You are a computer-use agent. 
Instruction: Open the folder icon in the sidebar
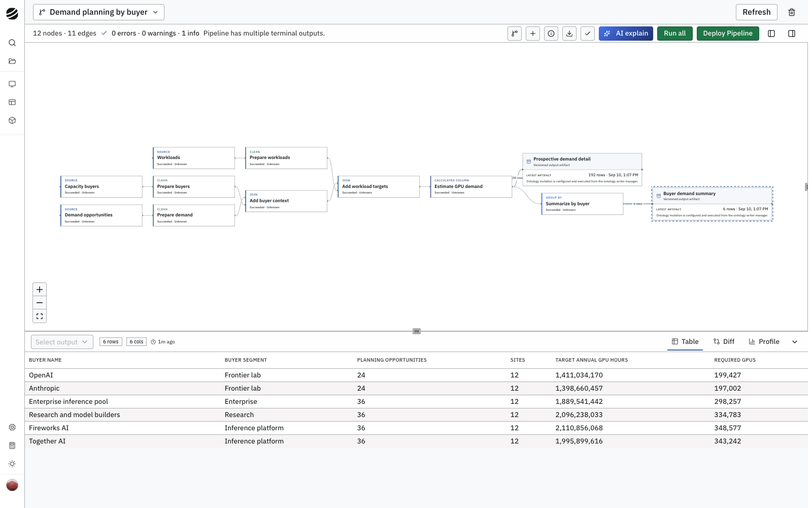(x=12, y=61)
